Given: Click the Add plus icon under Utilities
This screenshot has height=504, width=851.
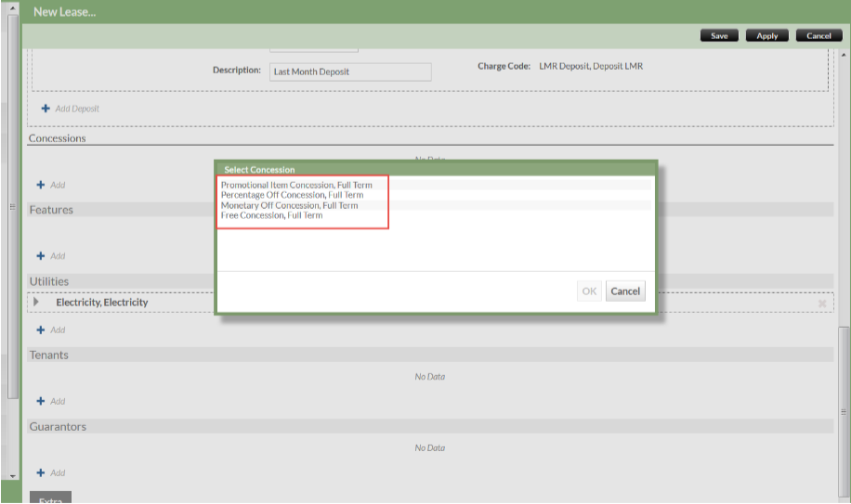Looking at the screenshot, I should pyautogui.click(x=41, y=330).
